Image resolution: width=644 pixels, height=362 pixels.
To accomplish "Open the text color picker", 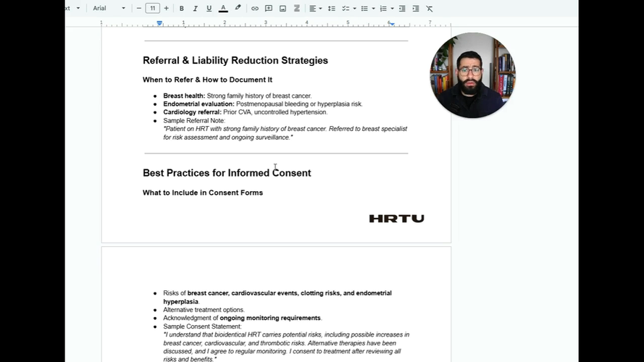I will pos(223,9).
